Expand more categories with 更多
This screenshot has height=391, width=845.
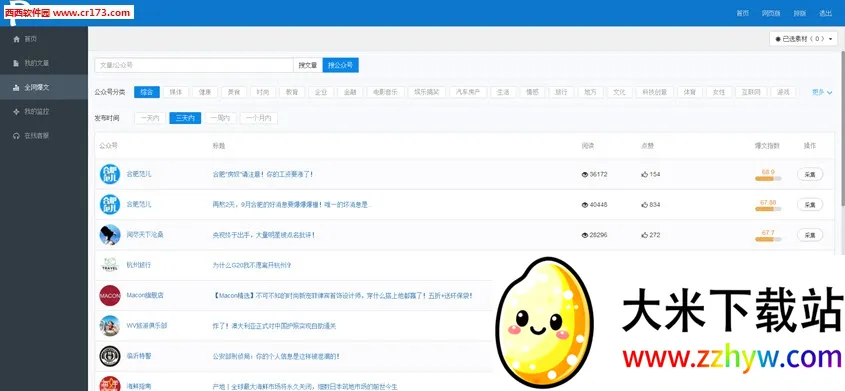click(822, 92)
